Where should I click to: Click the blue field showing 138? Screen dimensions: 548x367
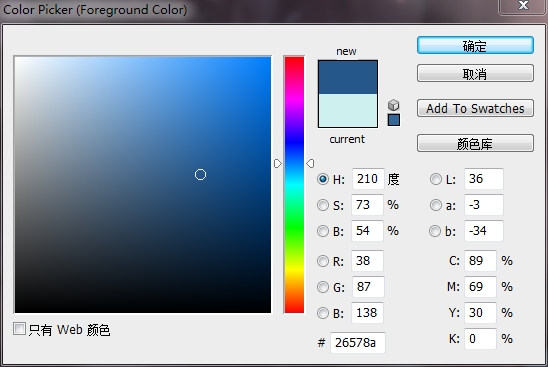367,312
